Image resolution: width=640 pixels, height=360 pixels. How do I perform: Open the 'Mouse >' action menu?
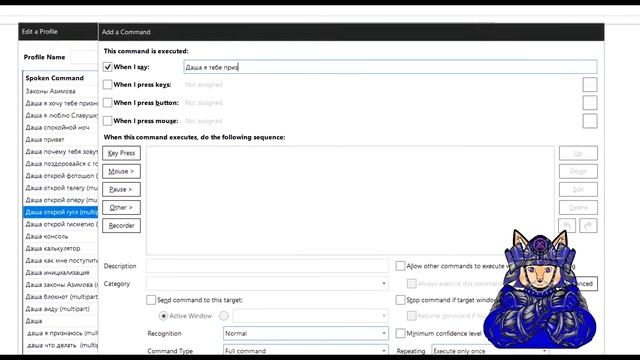[121, 171]
